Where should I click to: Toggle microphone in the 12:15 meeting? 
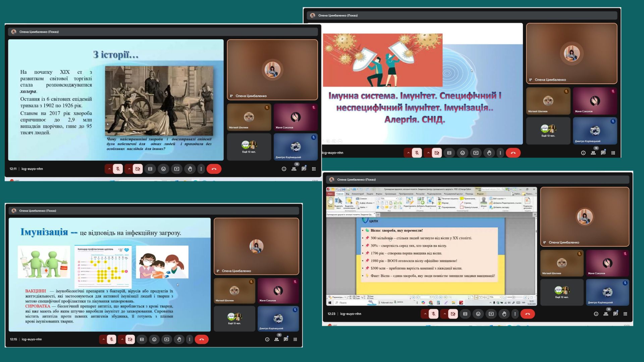click(x=111, y=340)
